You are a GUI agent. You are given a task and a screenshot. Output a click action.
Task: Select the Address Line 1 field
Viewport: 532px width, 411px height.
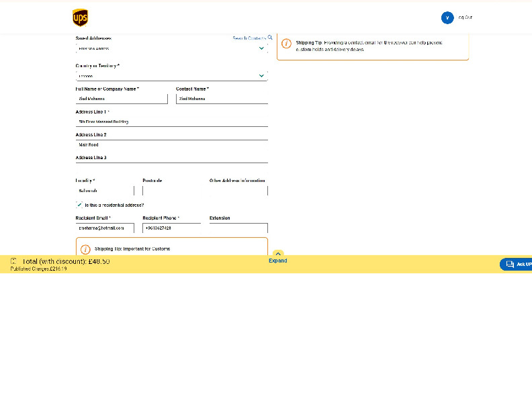[x=171, y=122]
